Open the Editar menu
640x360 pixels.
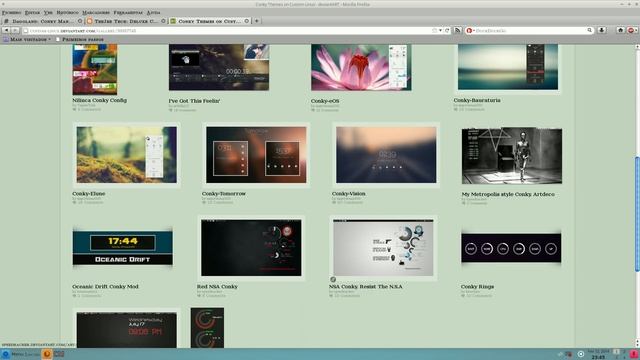pos(33,13)
